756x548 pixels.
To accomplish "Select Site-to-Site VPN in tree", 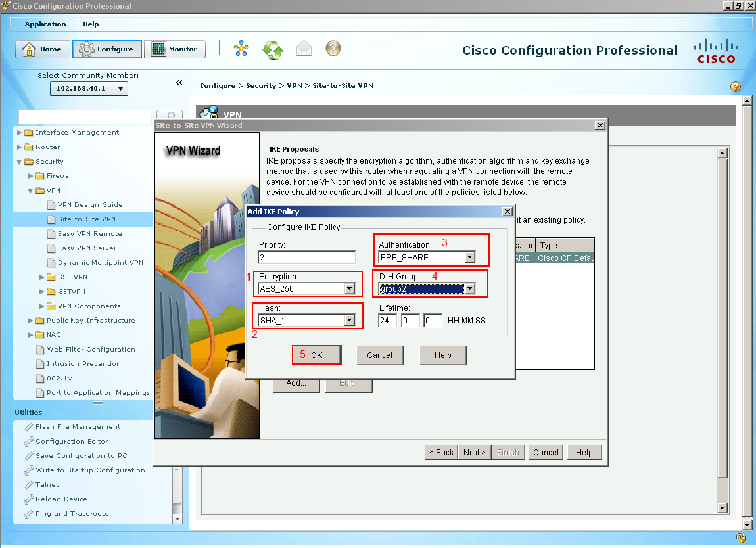I will (87, 219).
